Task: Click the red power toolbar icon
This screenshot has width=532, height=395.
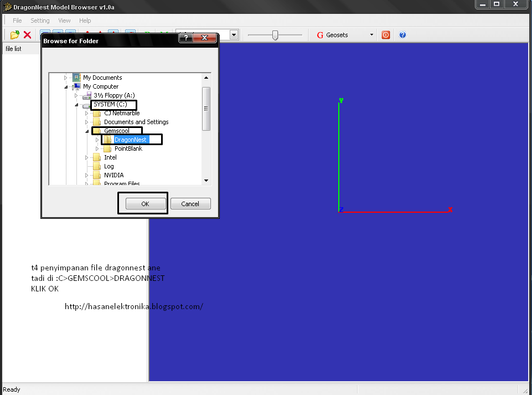Action: [386, 35]
